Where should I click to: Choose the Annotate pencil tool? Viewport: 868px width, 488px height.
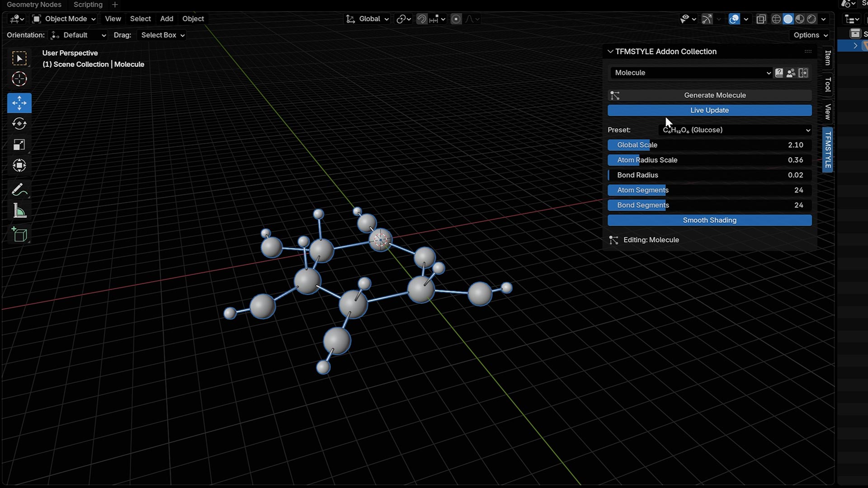pos(19,190)
